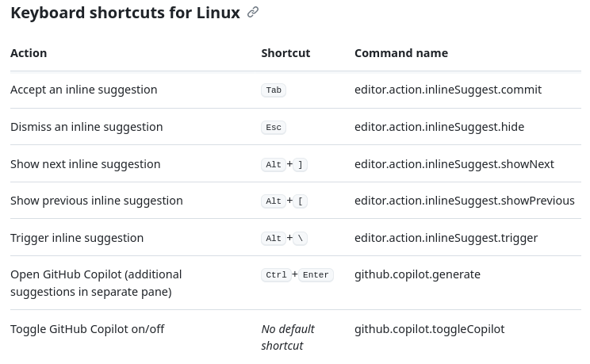Click the Tab key badge
Viewport: 590px width, 364px height.
click(274, 90)
